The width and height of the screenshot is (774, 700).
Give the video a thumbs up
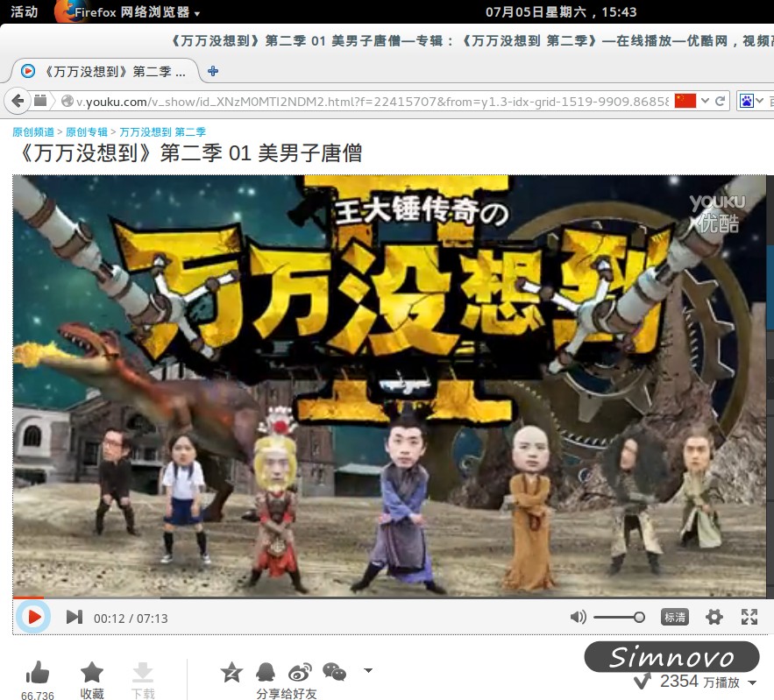tap(37, 670)
